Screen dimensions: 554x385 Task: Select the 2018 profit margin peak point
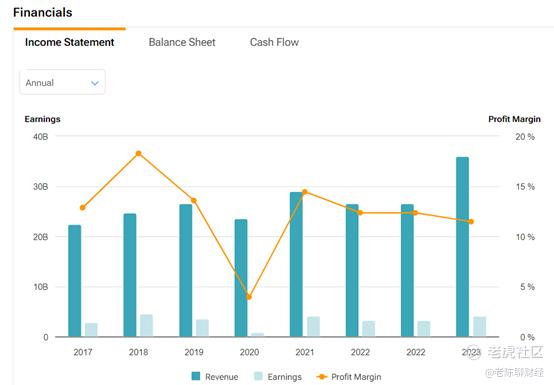coord(138,153)
